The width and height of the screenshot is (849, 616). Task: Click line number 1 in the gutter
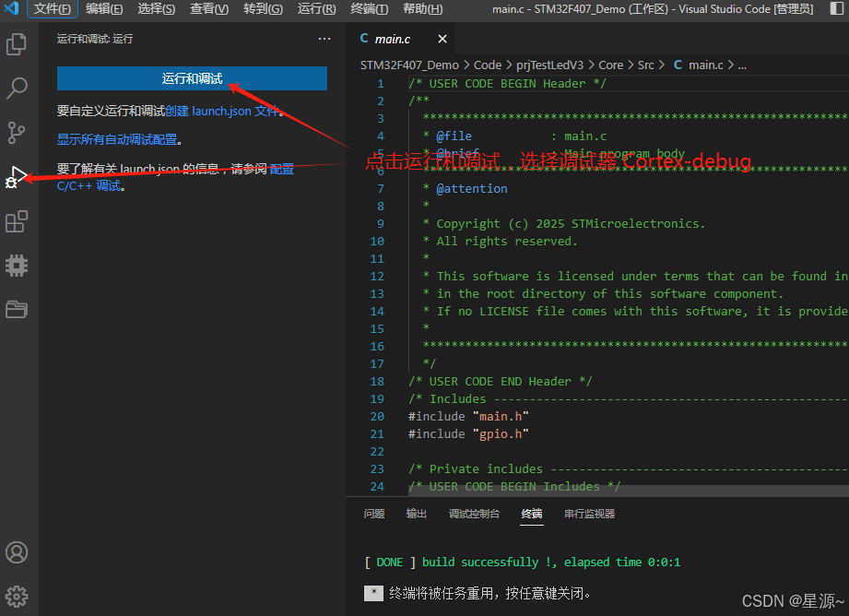pyautogui.click(x=380, y=83)
